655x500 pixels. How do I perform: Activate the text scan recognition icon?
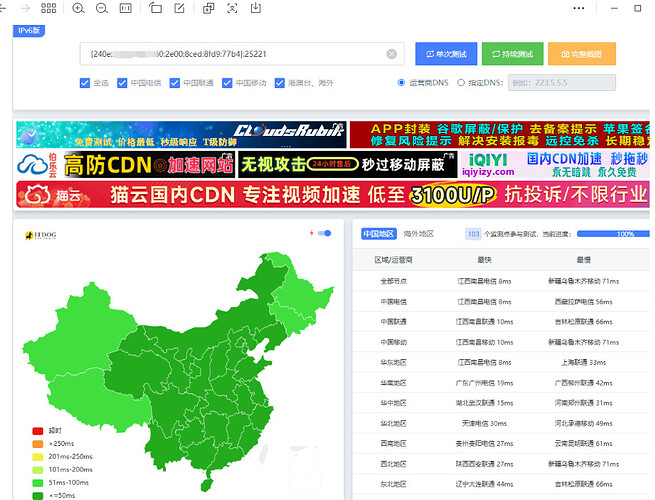(x=232, y=8)
